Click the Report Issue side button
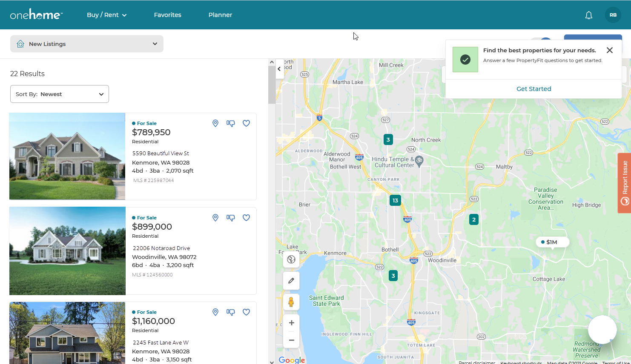 [x=625, y=183]
